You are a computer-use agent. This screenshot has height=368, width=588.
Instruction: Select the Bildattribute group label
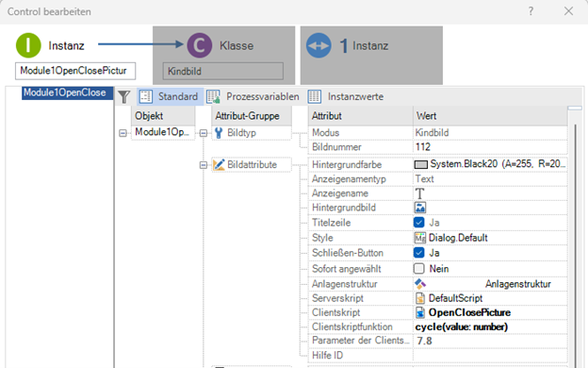pyautogui.click(x=252, y=164)
